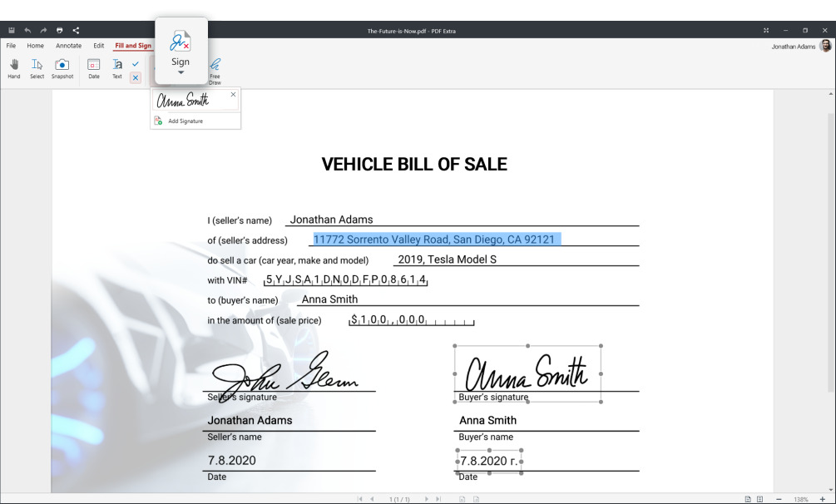836x504 pixels.
Task: Click the highlighted seller's address field
Action: pyautogui.click(x=437, y=240)
